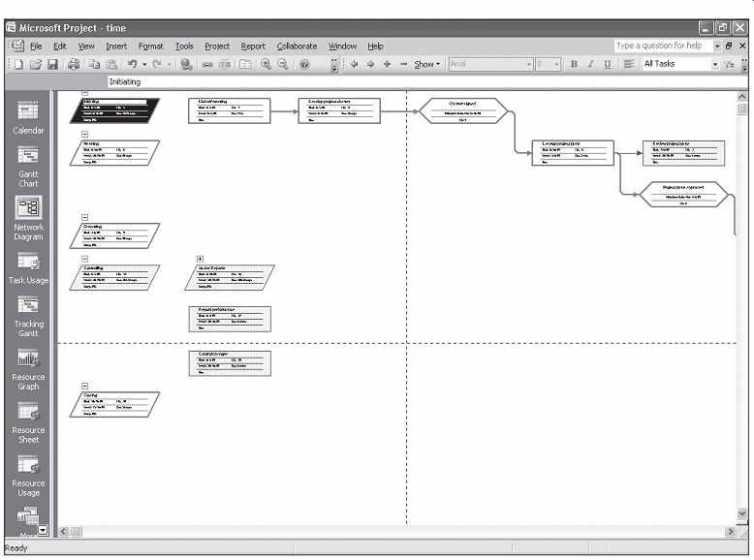Click the text alignment icon
The image size is (754, 560).
tap(628, 64)
